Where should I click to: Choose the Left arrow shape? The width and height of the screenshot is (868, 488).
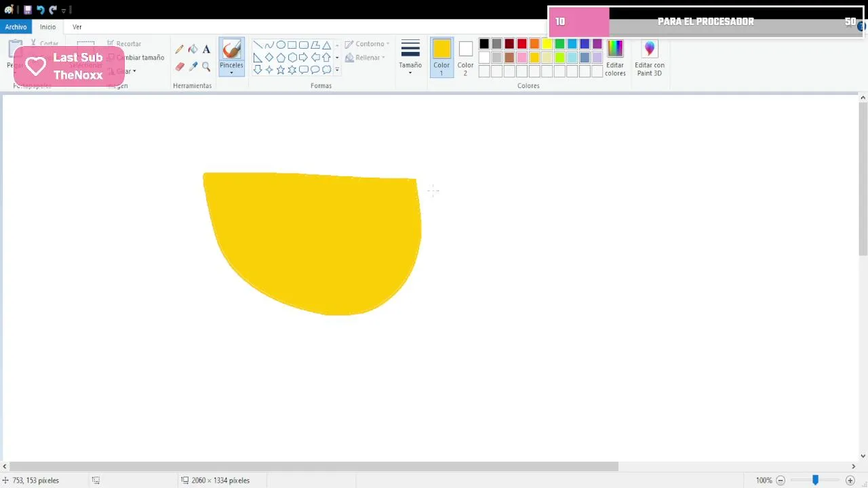(315, 58)
